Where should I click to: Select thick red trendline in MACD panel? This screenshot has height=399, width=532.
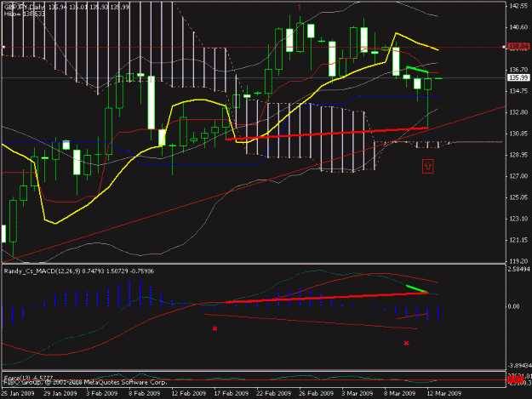(x=326, y=298)
